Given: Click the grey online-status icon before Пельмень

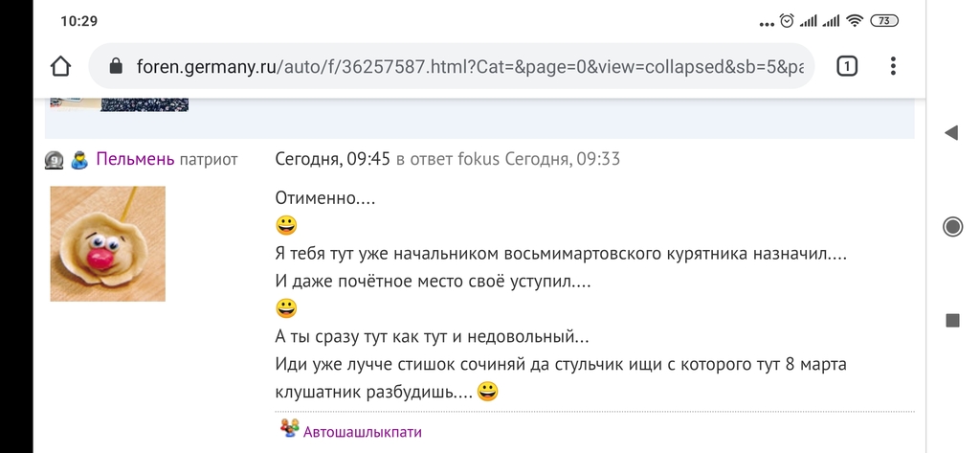Looking at the screenshot, I should pos(54,160).
